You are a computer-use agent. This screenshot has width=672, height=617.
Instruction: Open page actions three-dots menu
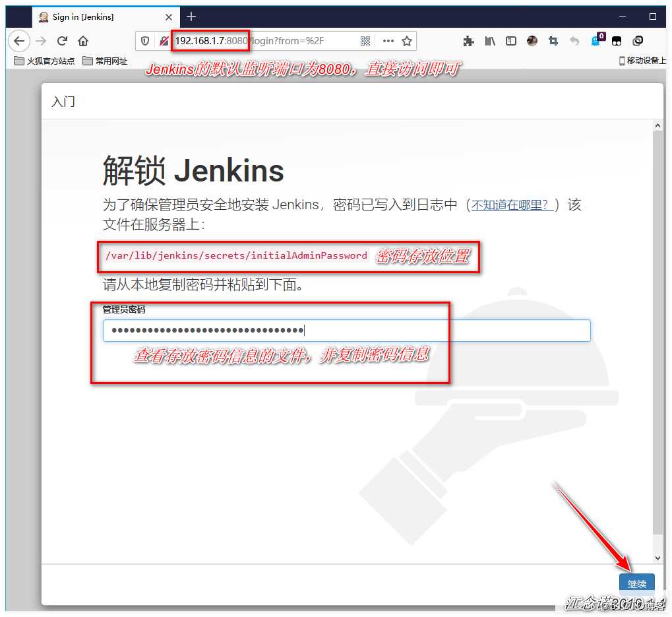click(388, 41)
